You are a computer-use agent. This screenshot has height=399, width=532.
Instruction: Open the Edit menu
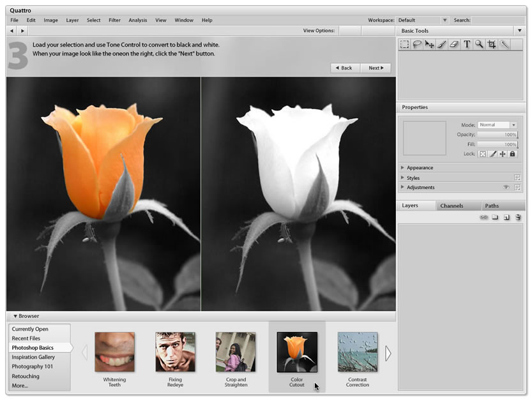31,20
